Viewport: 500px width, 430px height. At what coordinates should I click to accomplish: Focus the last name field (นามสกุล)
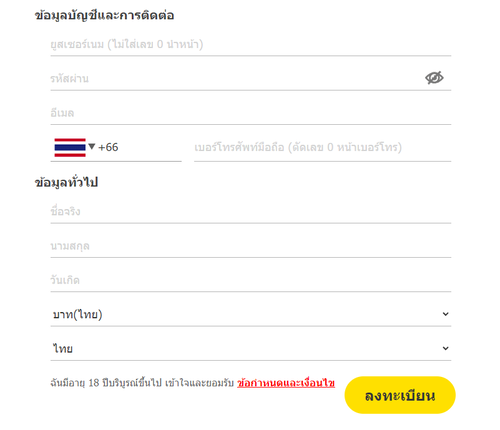point(251,246)
